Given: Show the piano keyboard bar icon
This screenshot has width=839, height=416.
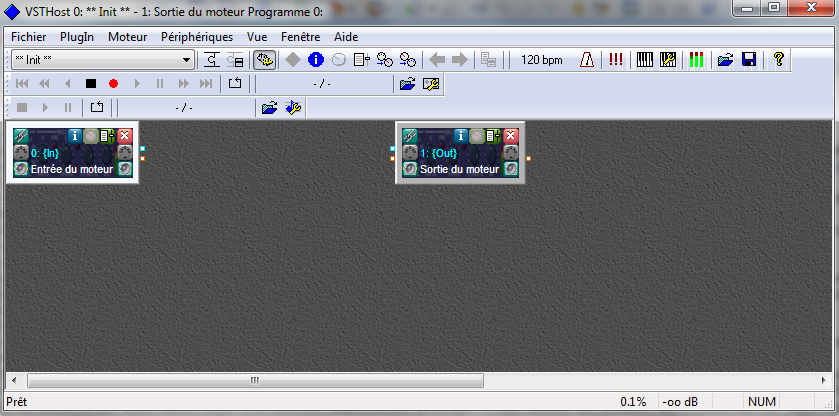Looking at the screenshot, I should click(645, 60).
